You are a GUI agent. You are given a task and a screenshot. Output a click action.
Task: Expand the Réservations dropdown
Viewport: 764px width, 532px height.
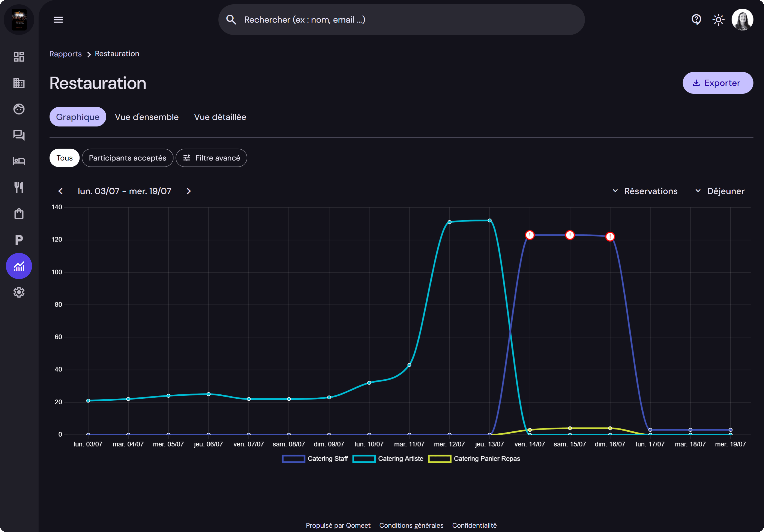[645, 191]
